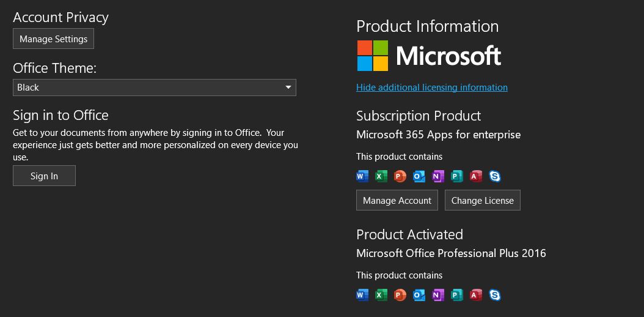Click the Sign In button
Image resolution: width=644 pixels, height=317 pixels.
(x=45, y=176)
